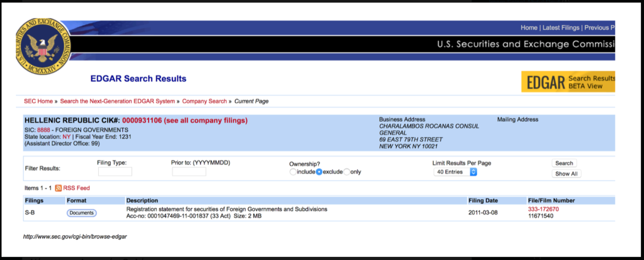Open the '40 Entries' results per page dropdown
This screenshot has height=260, width=644.
(455, 172)
